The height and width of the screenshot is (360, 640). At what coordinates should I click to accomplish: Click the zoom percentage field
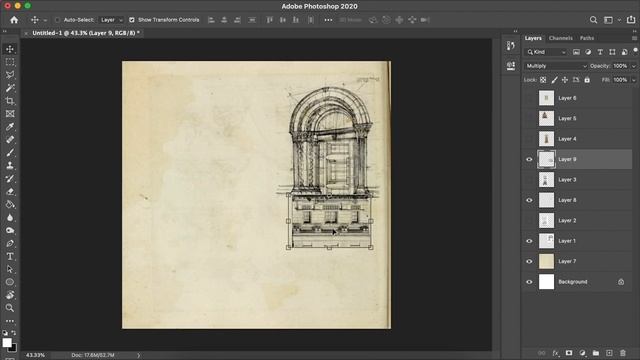coord(36,355)
